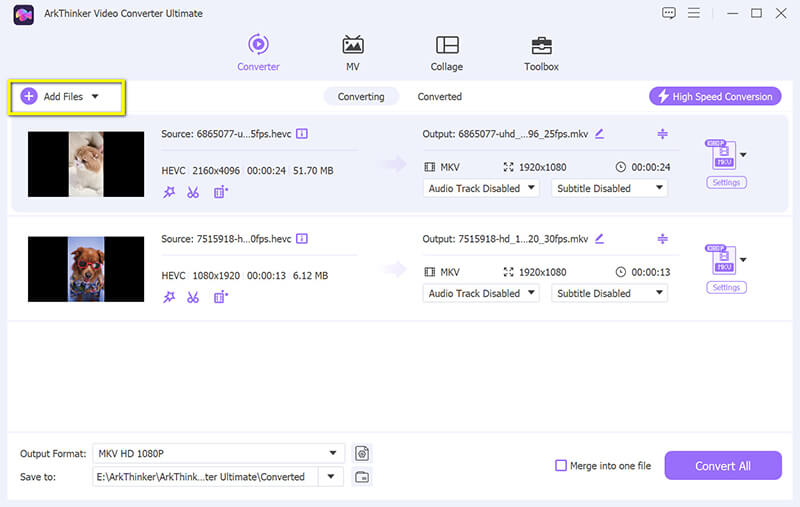This screenshot has width=800, height=507.
Task: Click the 2160x4096 source resolution
Action: tap(216, 170)
